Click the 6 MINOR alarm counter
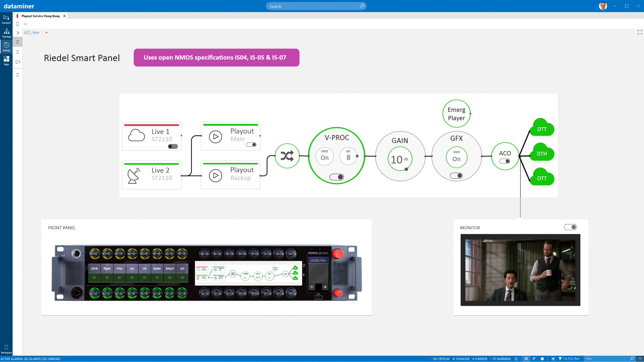Image resolution: width=644 pixels, height=362 pixels. [x=480, y=359]
